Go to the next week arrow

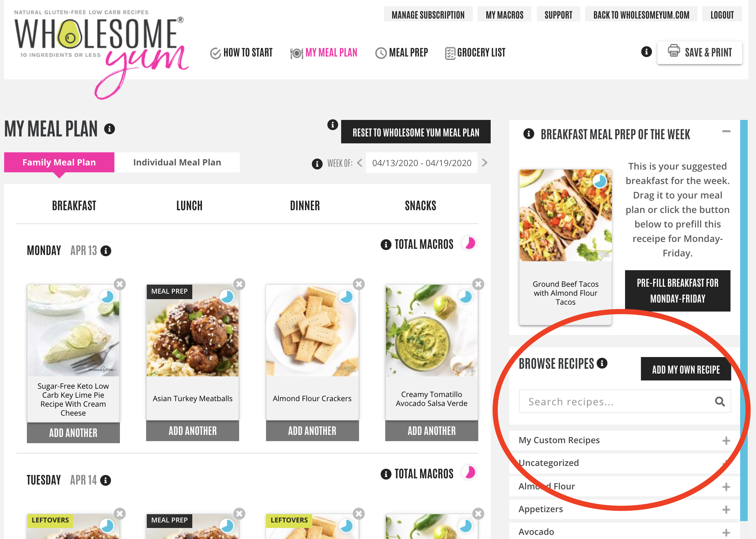pyautogui.click(x=484, y=163)
